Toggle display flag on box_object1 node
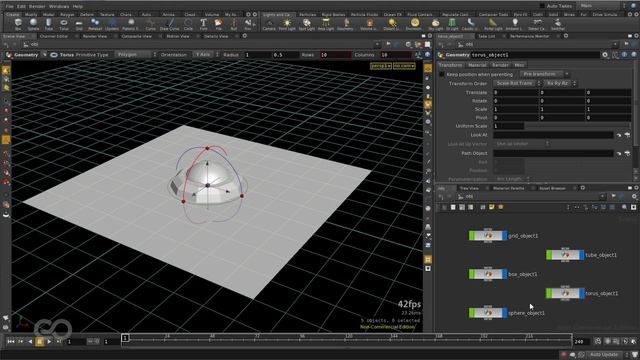The height and width of the screenshot is (360, 640). pyautogui.click(x=504, y=274)
